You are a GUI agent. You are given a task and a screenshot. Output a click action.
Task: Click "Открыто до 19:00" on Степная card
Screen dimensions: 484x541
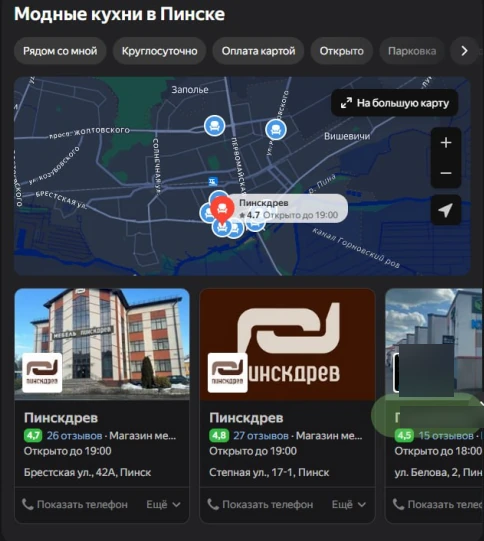click(x=253, y=451)
